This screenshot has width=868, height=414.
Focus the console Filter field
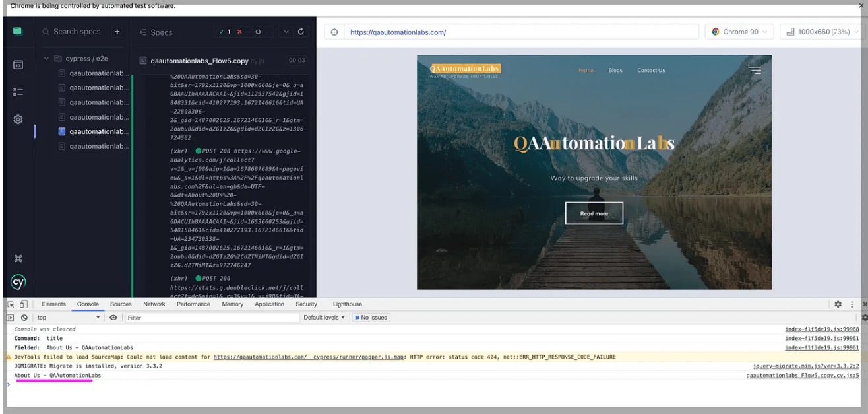pos(212,318)
